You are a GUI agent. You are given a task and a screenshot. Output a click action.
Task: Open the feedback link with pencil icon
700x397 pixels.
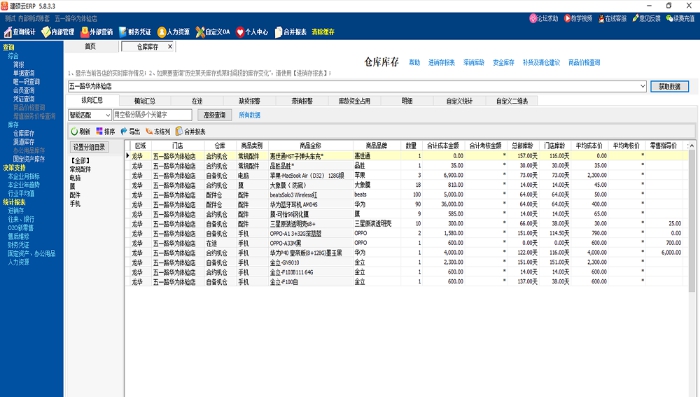tap(646, 18)
